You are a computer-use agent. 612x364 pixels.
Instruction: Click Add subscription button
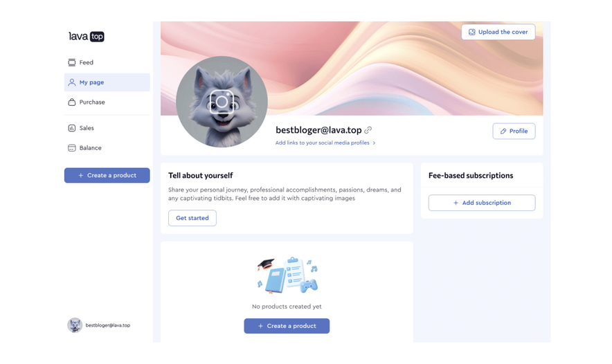coord(482,203)
